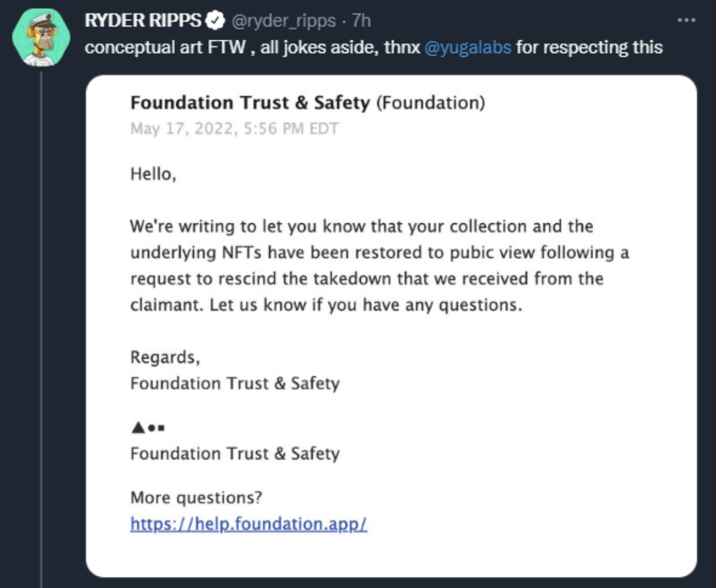Open the tweet's three-dot more options menu
716x588 pixels.
[686, 20]
